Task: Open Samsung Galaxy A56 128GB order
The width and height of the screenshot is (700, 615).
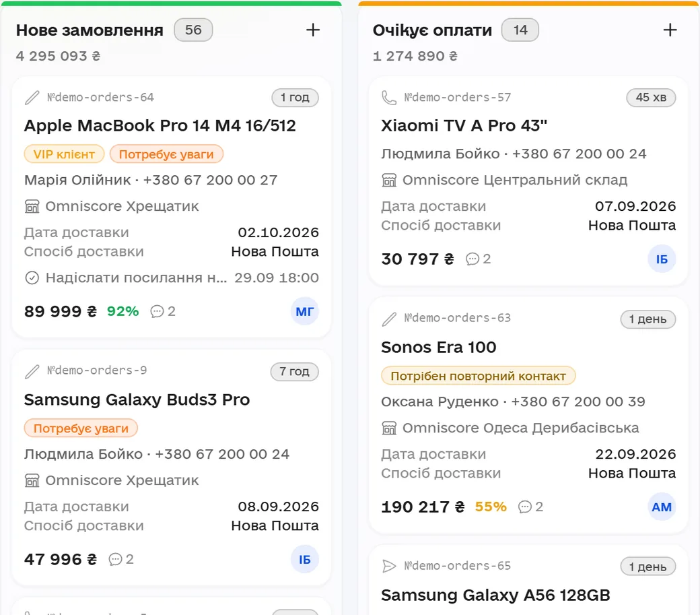Action: coord(495,595)
